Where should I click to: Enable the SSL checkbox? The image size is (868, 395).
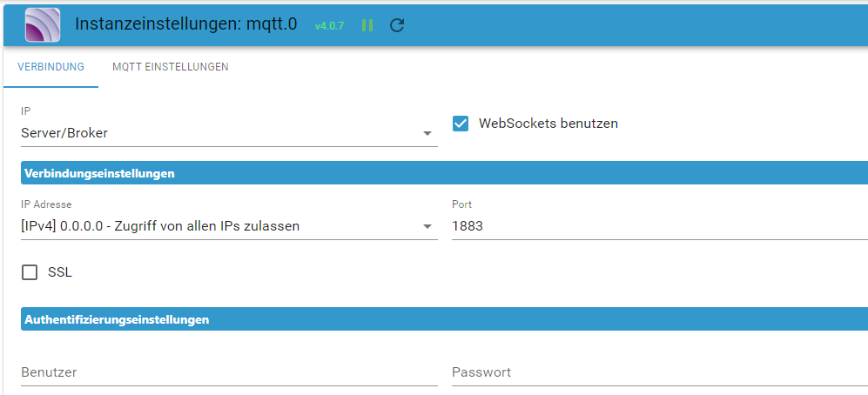point(30,272)
